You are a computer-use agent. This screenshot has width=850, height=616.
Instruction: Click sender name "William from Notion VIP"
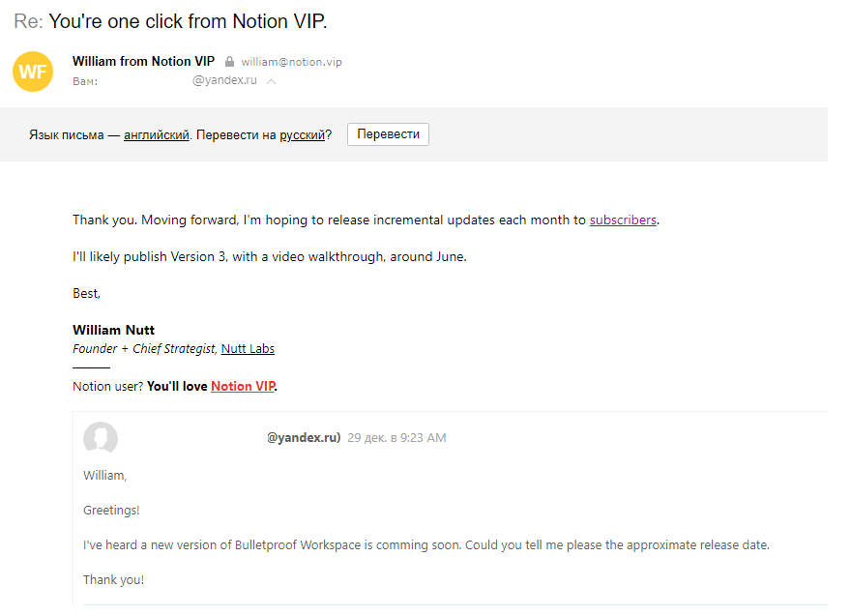tap(143, 62)
